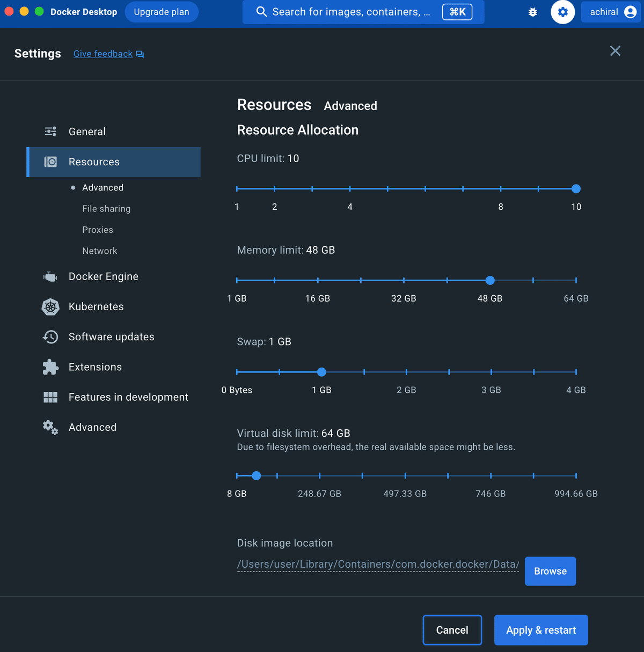Click the '64 GB' memory scale label

[x=576, y=298]
